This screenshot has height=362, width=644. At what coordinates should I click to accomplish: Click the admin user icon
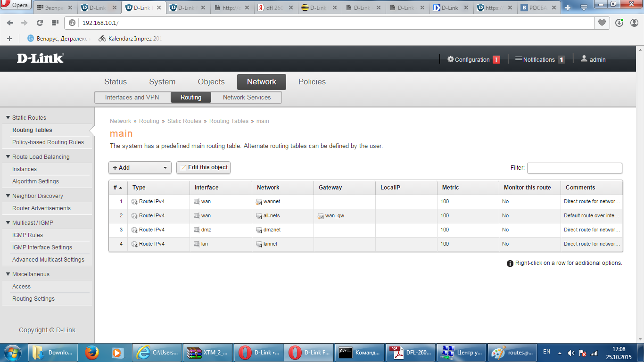pos(584,59)
